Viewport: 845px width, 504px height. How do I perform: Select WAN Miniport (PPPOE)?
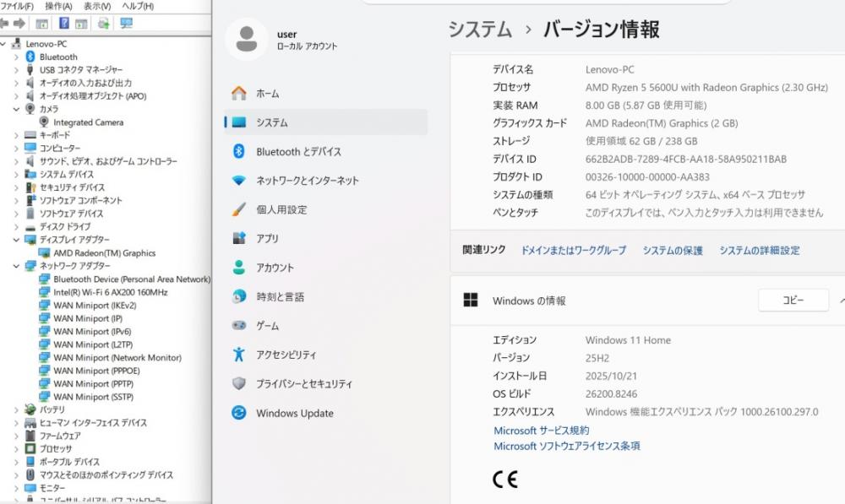click(x=96, y=371)
